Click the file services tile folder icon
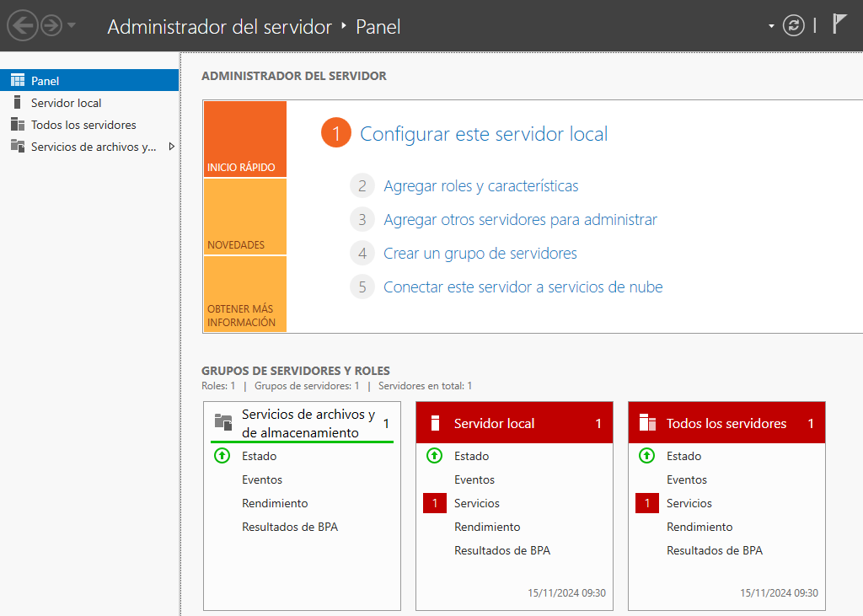The height and width of the screenshot is (616, 863). tap(222, 422)
